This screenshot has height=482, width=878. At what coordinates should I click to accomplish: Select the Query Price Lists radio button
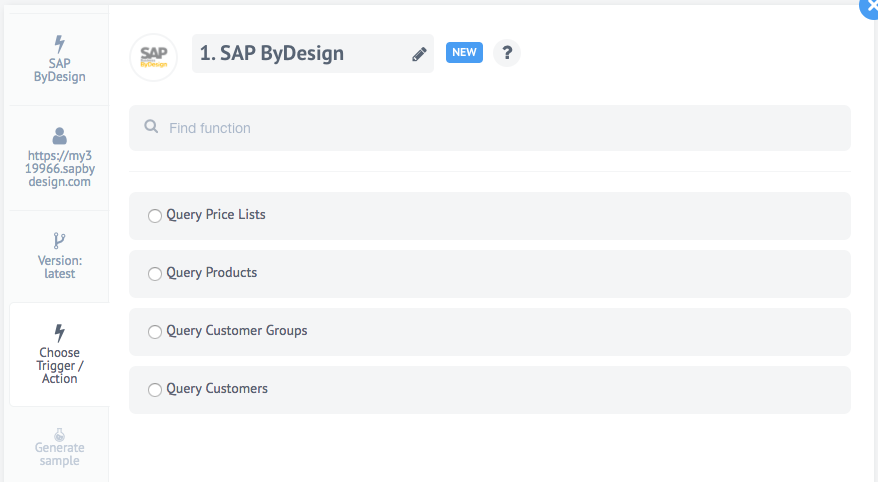coord(155,216)
